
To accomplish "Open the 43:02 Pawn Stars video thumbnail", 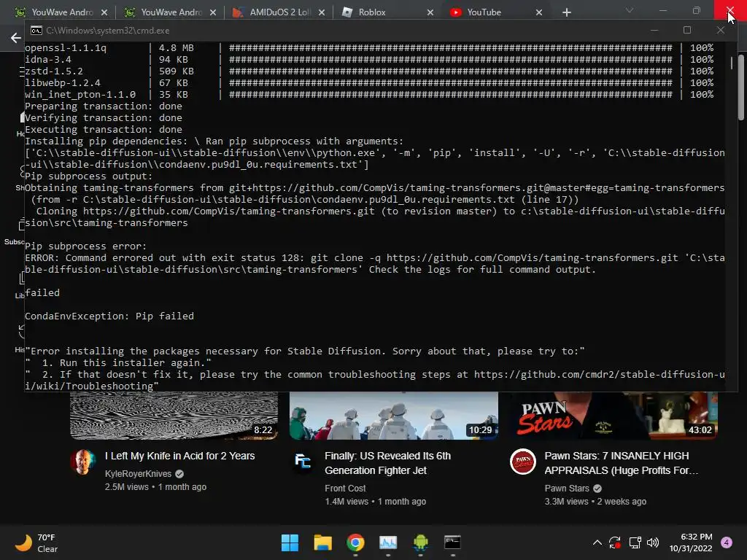I will (x=614, y=415).
